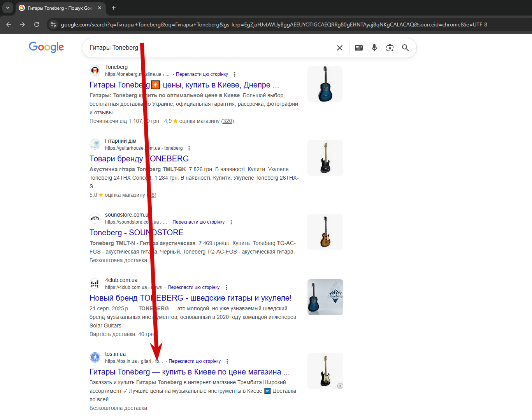The image size is (532, 420).
Task: Open more options for tos.in.ua result
Action: pos(227,361)
